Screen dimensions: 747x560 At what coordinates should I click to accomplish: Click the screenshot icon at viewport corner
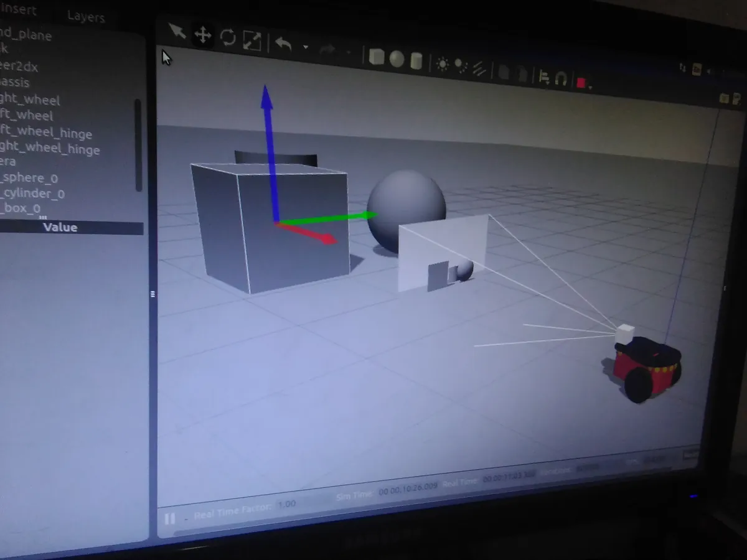725,98
